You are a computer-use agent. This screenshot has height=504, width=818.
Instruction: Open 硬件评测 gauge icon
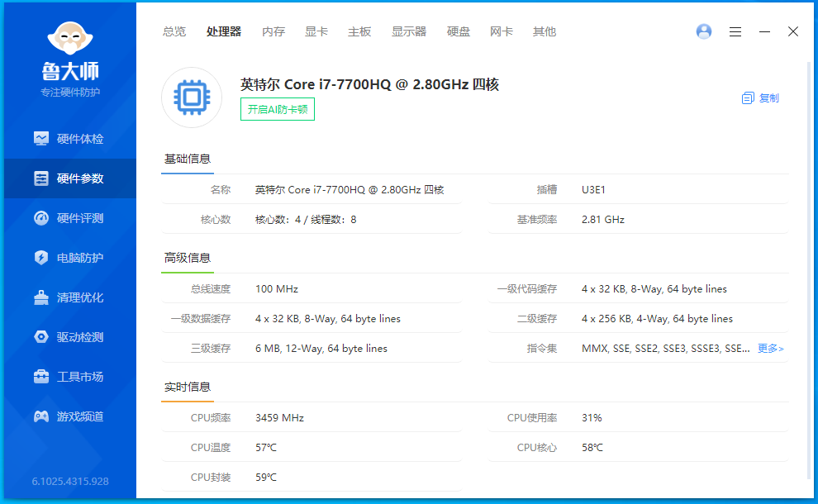[x=40, y=218]
